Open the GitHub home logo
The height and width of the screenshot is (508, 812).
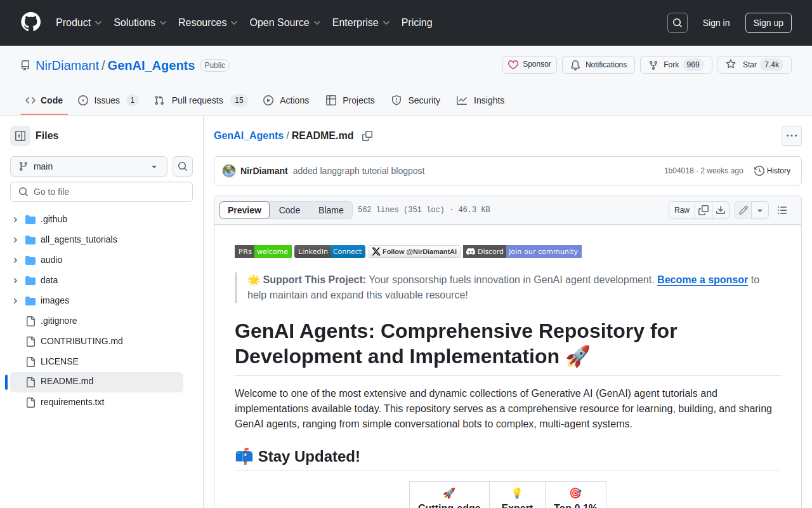[30, 22]
